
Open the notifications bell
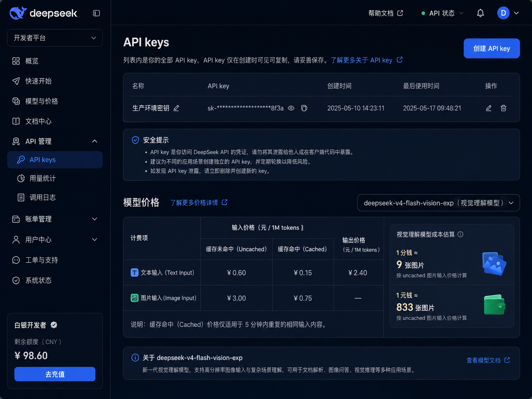click(480, 13)
